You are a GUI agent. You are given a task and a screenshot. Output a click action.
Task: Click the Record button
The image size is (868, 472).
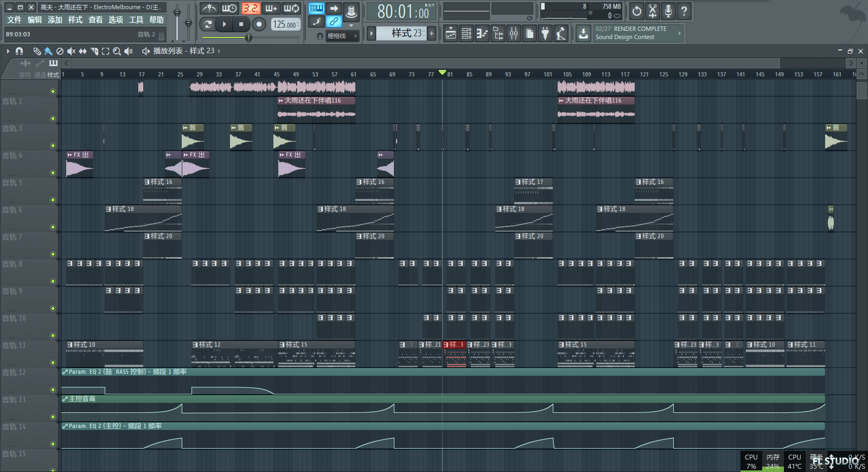pyautogui.click(x=259, y=24)
